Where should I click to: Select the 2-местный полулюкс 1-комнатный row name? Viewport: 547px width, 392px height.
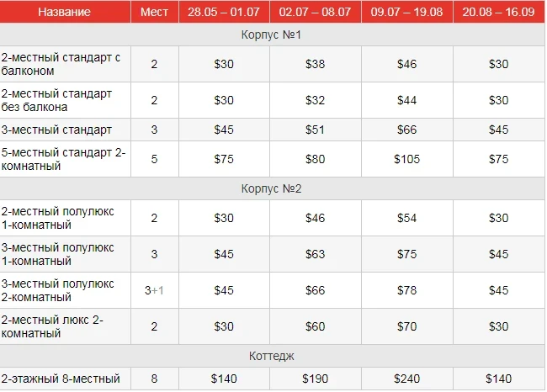click(57, 217)
